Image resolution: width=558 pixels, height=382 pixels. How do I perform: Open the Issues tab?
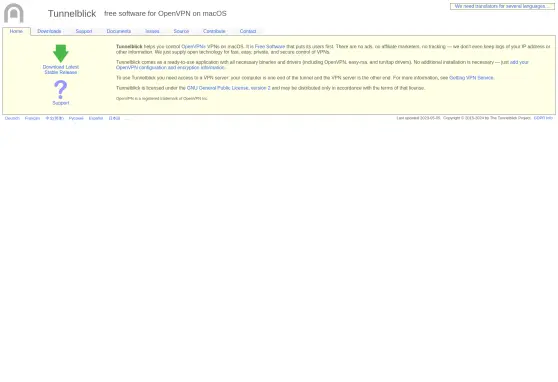(152, 31)
